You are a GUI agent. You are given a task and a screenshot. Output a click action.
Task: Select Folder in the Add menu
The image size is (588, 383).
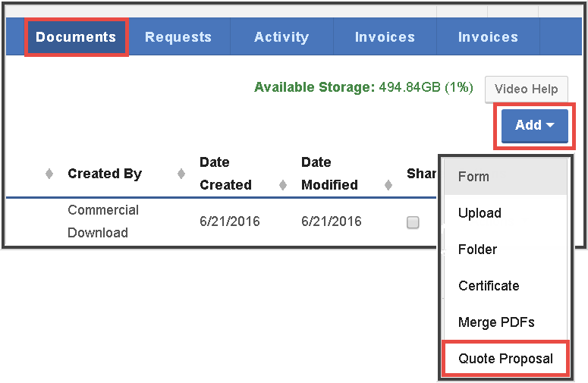(505, 250)
